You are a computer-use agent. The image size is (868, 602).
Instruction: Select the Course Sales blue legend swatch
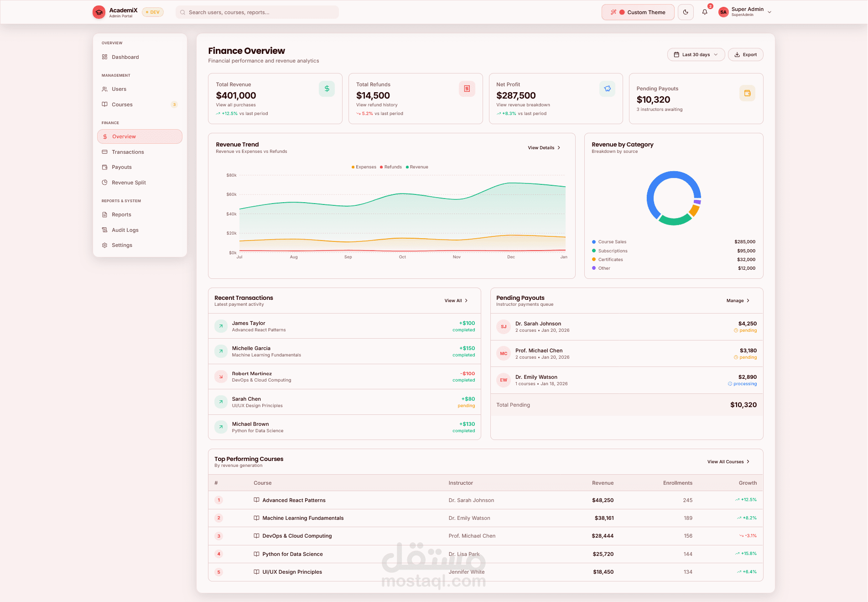pos(594,242)
